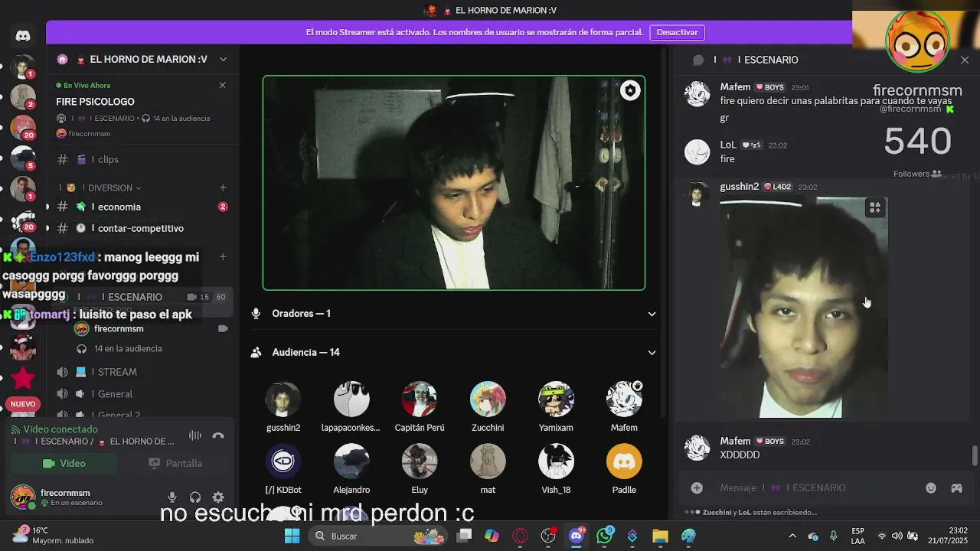Image resolution: width=980 pixels, height=551 pixels.
Task: Open the Windows Start menu
Action: click(x=292, y=536)
